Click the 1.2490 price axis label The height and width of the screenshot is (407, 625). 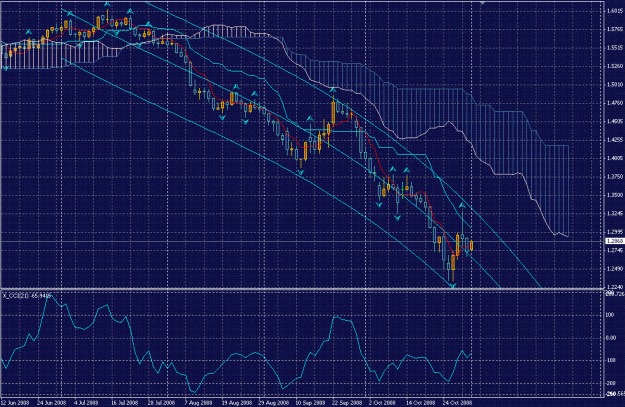pos(615,268)
